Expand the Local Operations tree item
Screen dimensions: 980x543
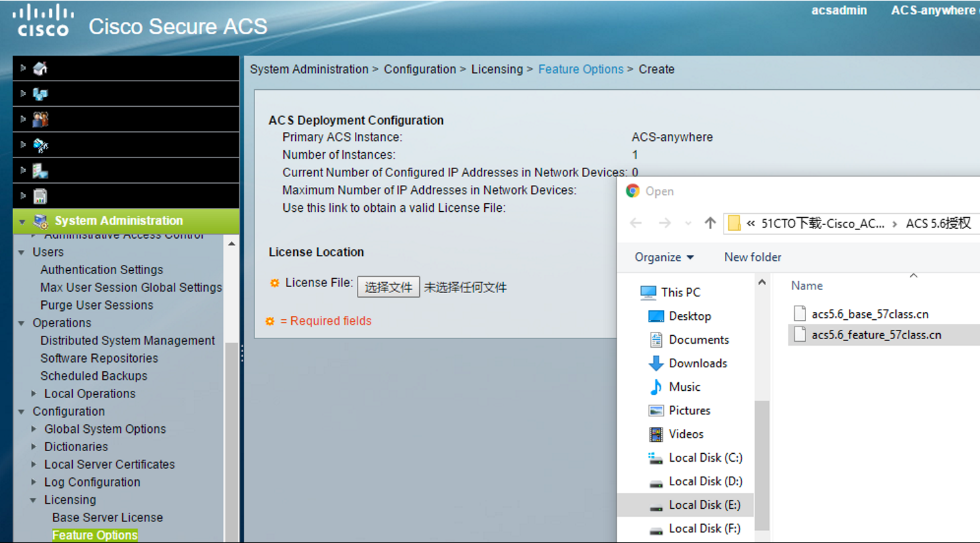(34, 393)
